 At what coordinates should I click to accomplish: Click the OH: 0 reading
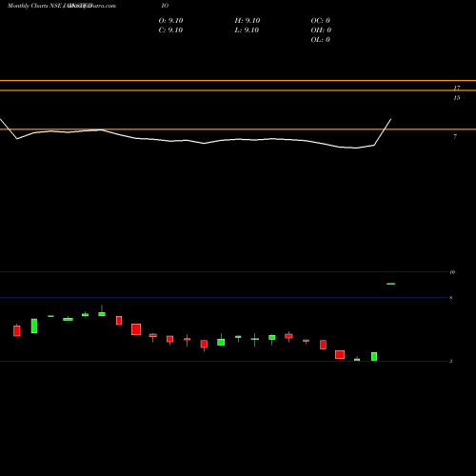pos(321,30)
